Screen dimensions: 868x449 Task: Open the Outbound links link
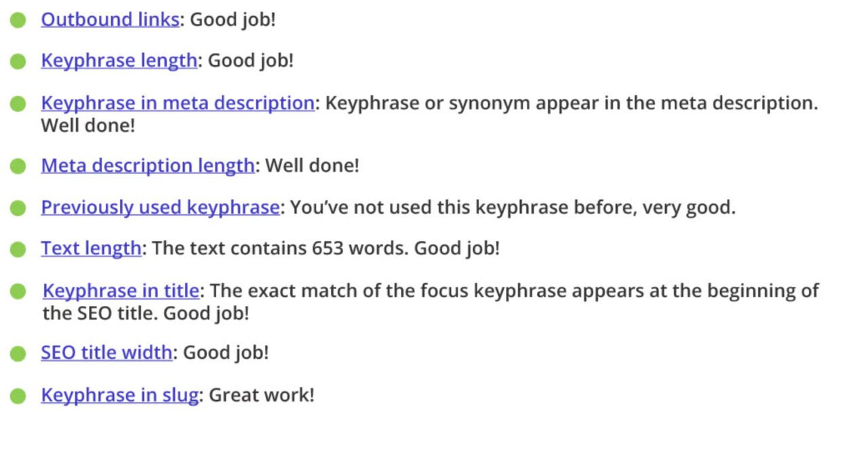[x=110, y=20]
